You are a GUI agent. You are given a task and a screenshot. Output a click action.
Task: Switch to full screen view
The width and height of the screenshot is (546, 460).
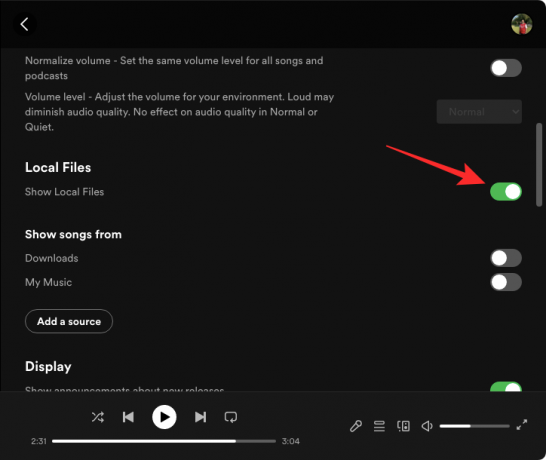tap(522, 424)
